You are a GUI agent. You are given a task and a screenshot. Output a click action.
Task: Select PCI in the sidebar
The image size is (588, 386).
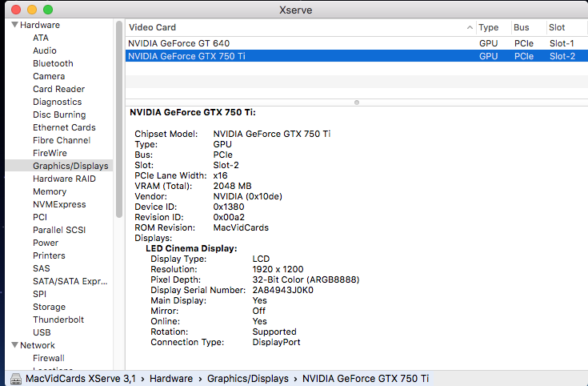[x=40, y=217]
